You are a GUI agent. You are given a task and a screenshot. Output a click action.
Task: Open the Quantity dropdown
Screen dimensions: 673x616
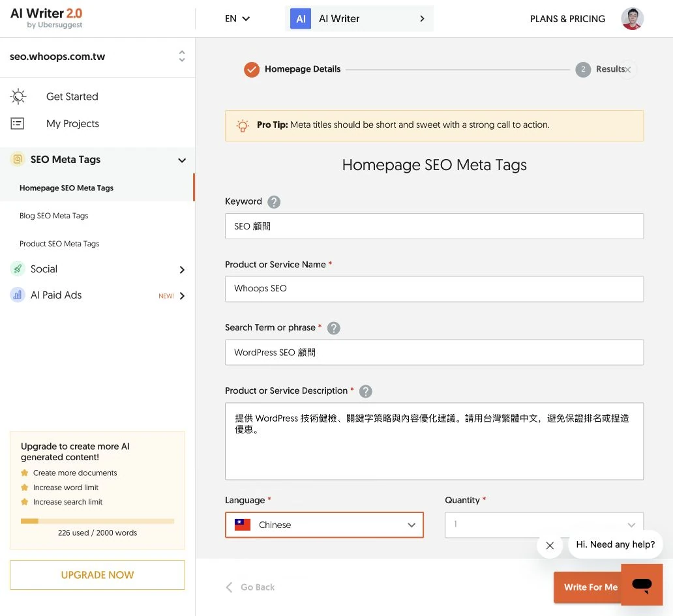pyautogui.click(x=544, y=525)
